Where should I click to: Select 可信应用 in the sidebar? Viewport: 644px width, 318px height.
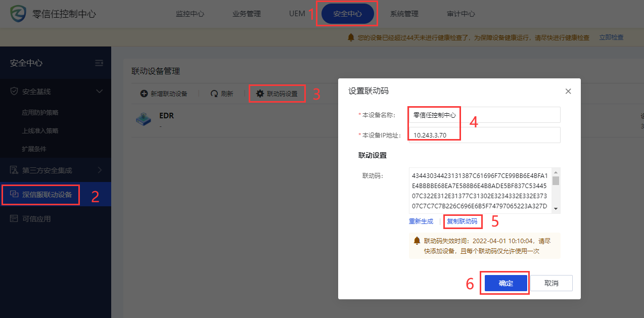(56, 218)
